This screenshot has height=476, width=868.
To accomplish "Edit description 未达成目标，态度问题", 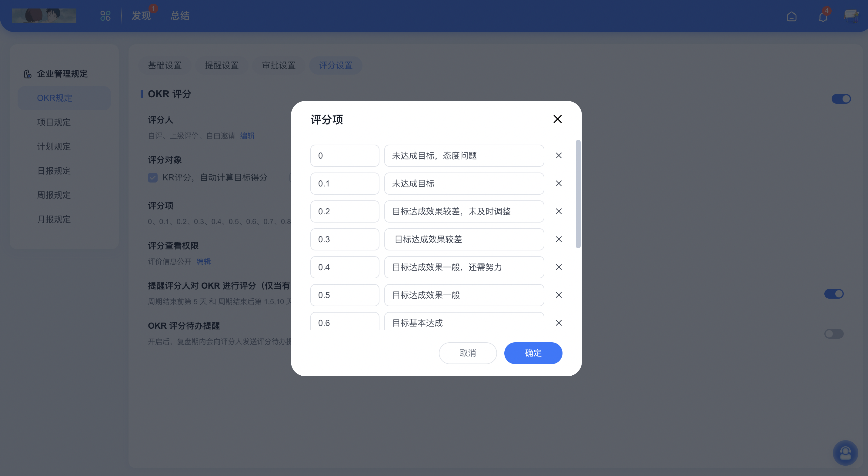I will pos(464,156).
